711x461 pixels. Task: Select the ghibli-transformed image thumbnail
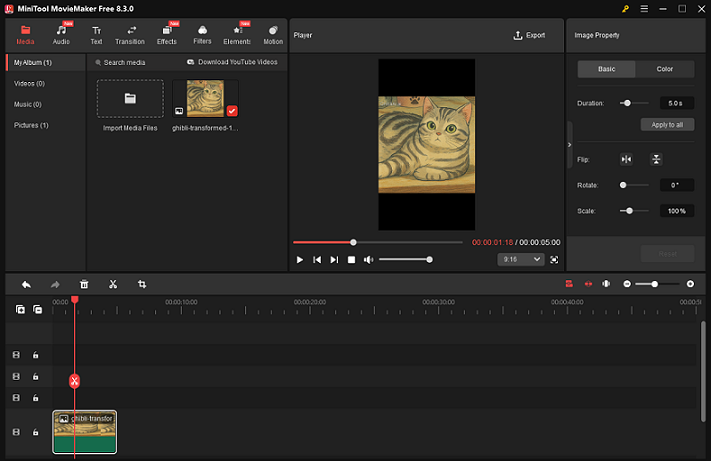[x=205, y=99]
